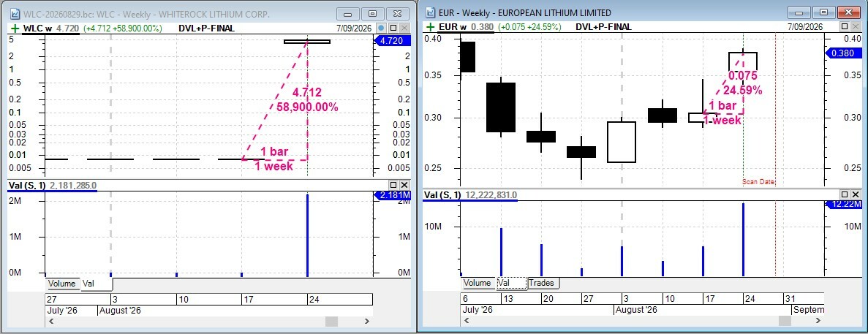The width and height of the screenshot is (868, 334).
Task: Click the green plus icon in WLC chart
Action: click(x=15, y=28)
